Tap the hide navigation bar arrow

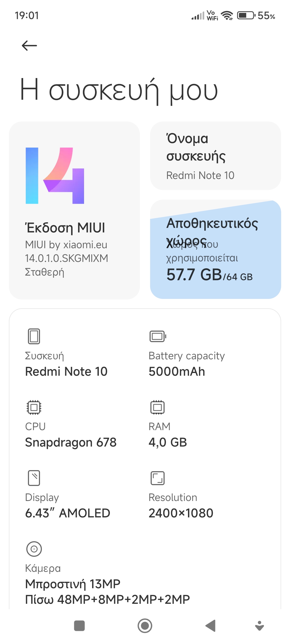point(259,626)
